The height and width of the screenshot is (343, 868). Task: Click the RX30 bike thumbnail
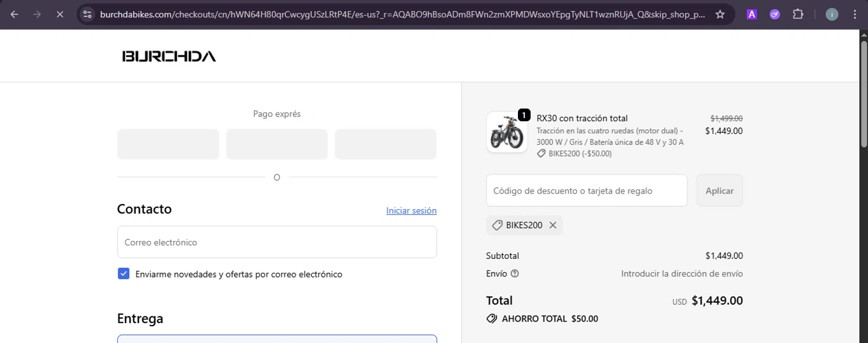[x=507, y=132]
